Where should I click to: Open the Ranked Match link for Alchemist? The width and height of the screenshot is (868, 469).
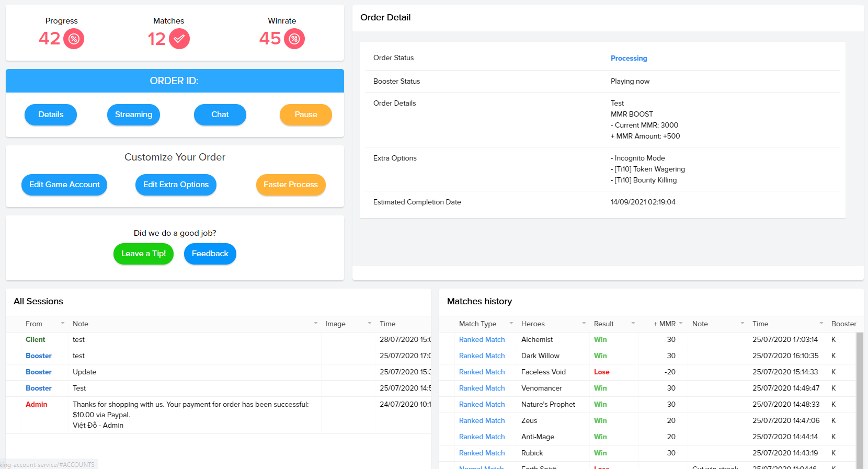[x=482, y=339]
